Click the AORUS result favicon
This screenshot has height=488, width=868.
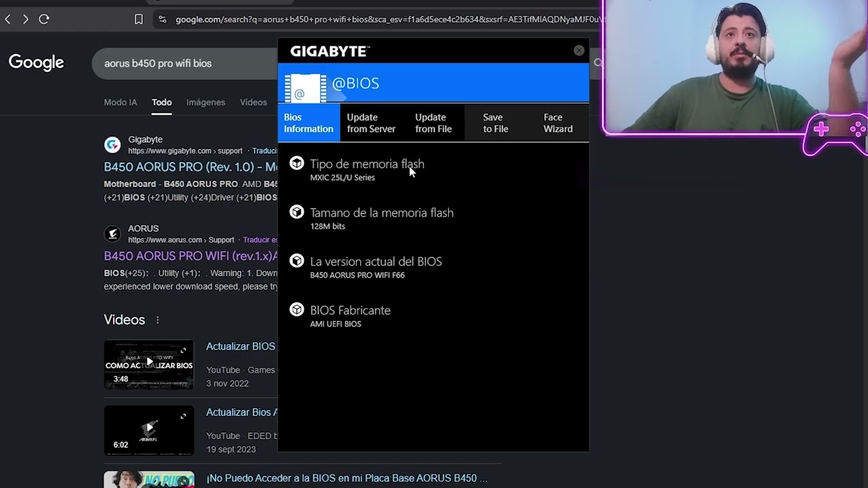113,234
